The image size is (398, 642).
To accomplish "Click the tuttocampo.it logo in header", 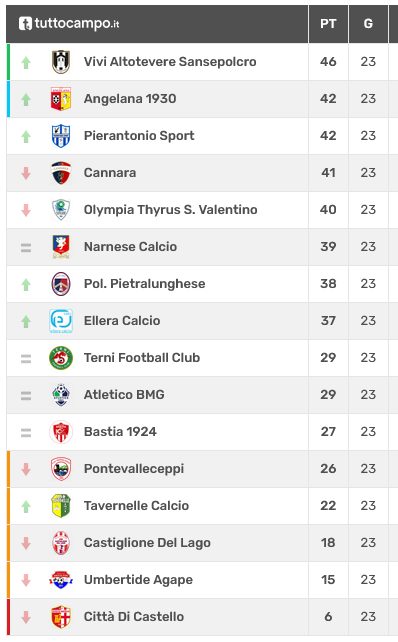I will point(69,23).
